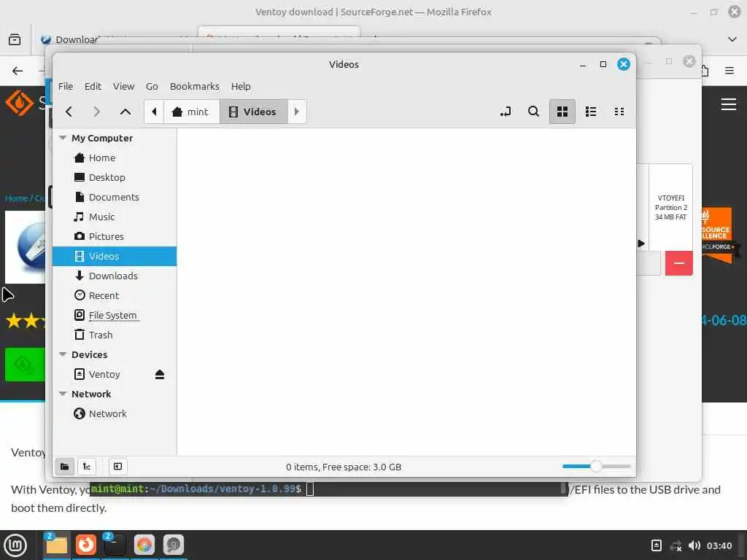Open the Chromium taskbar icon

tap(144, 545)
